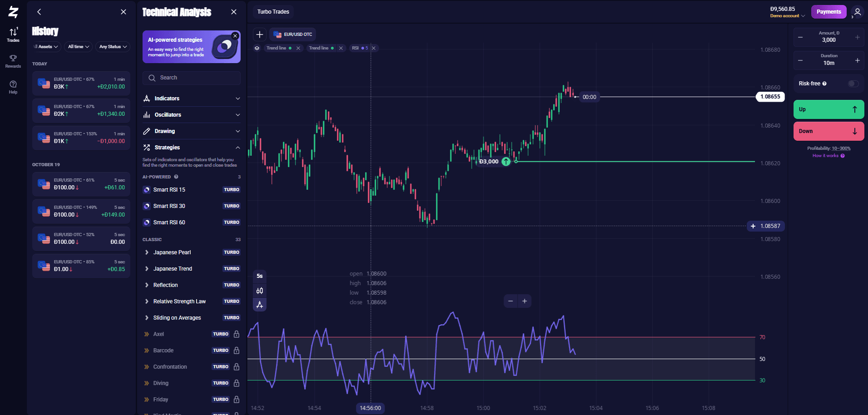Open the candlestick chart type icon
This screenshot has height=415, width=868.
click(x=260, y=291)
